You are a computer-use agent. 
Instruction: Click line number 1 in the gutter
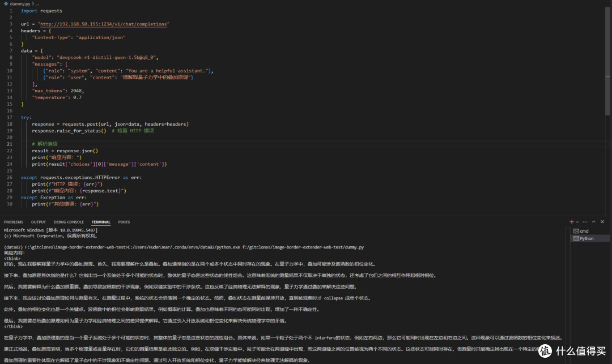point(11,11)
